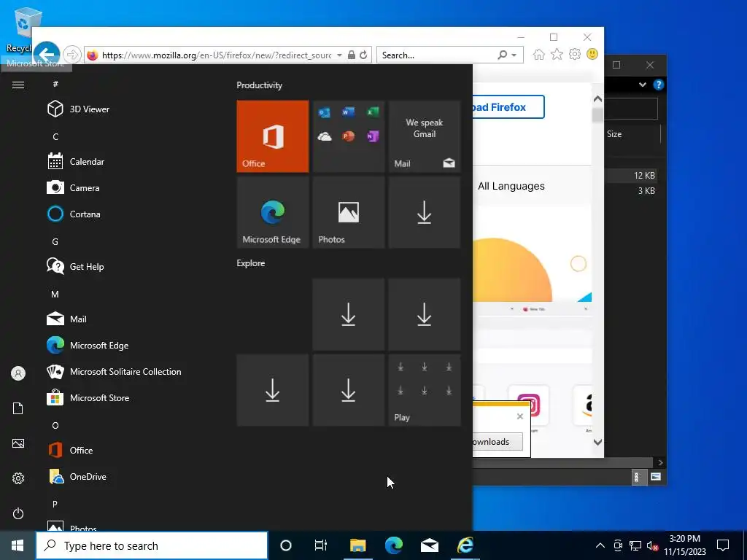Click the address bar security lock icon
The image size is (747, 560).
(x=351, y=55)
